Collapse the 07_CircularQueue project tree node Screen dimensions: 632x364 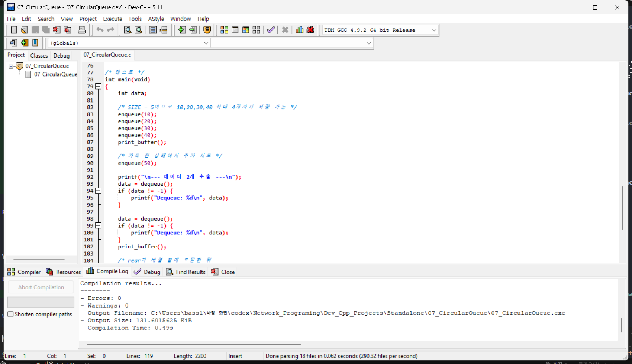tap(11, 66)
